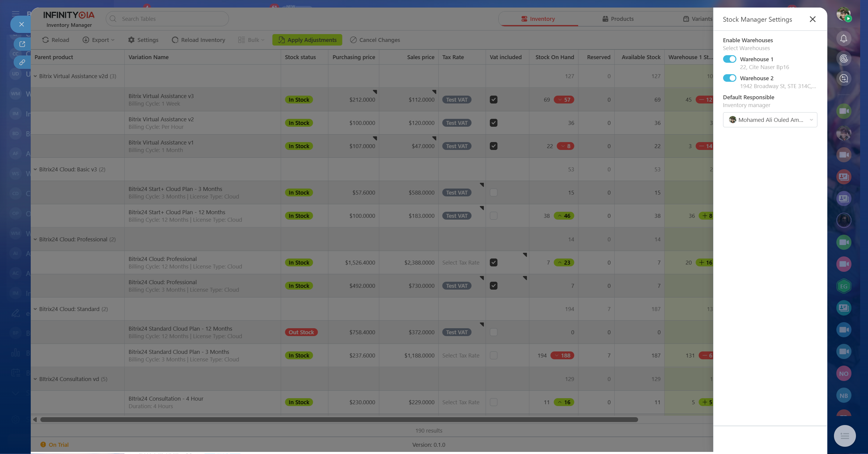This screenshot has height=454, width=868.
Task: Click the Reload icon button
Action: 45,40
